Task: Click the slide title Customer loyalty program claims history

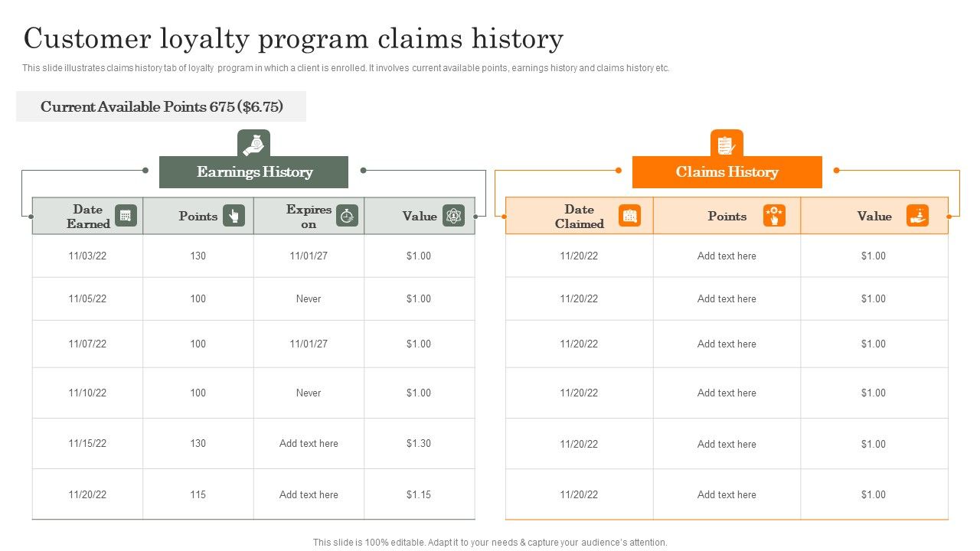Action: coord(293,38)
